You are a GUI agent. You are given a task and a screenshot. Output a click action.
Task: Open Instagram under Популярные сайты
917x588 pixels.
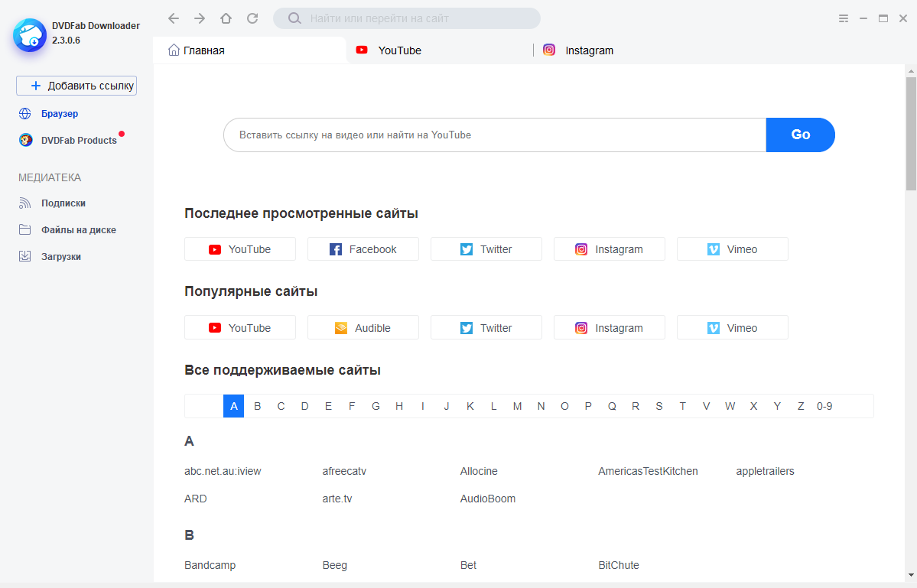[x=610, y=327]
